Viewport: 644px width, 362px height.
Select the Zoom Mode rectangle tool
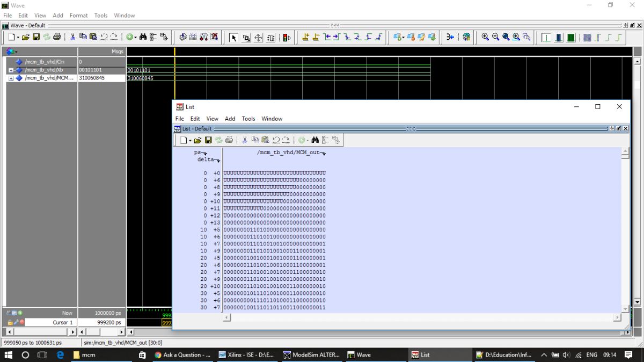click(246, 38)
